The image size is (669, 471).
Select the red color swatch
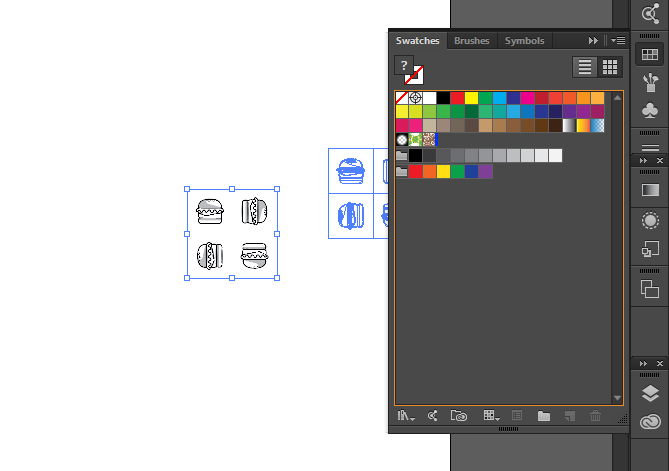pos(457,98)
